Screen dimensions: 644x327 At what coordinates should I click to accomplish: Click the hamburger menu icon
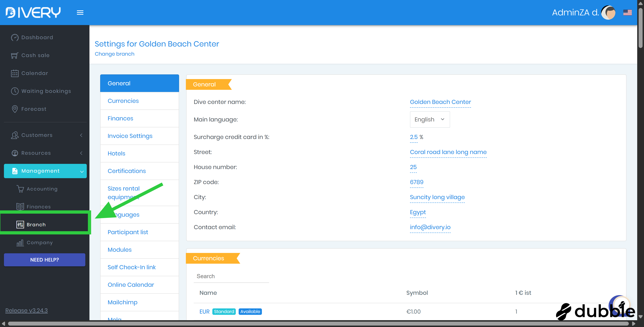pyautogui.click(x=80, y=13)
